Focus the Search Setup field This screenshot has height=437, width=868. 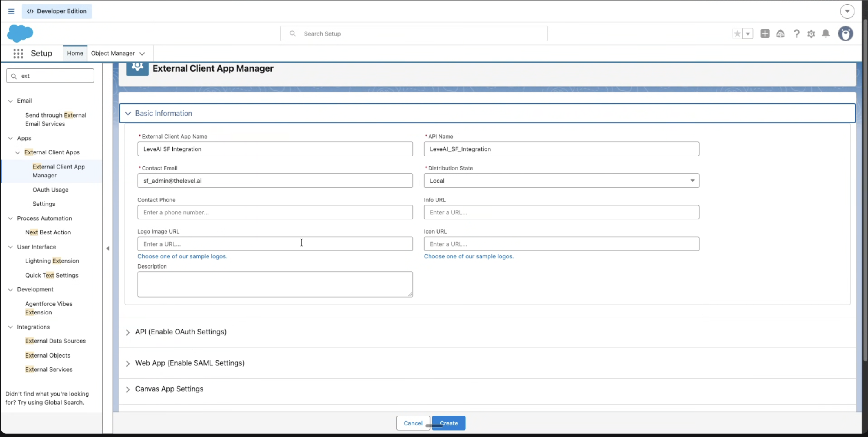click(x=414, y=34)
